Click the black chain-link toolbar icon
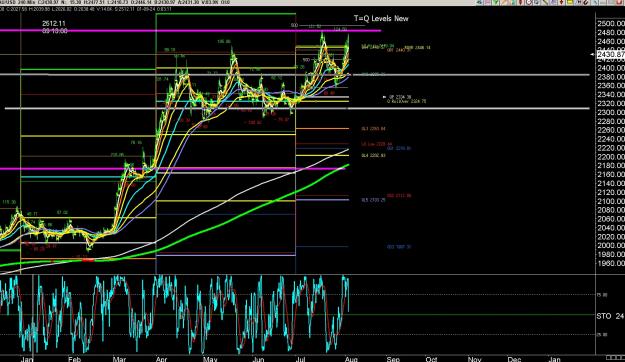The height and width of the screenshot is (362, 625). [x=586, y=2]
